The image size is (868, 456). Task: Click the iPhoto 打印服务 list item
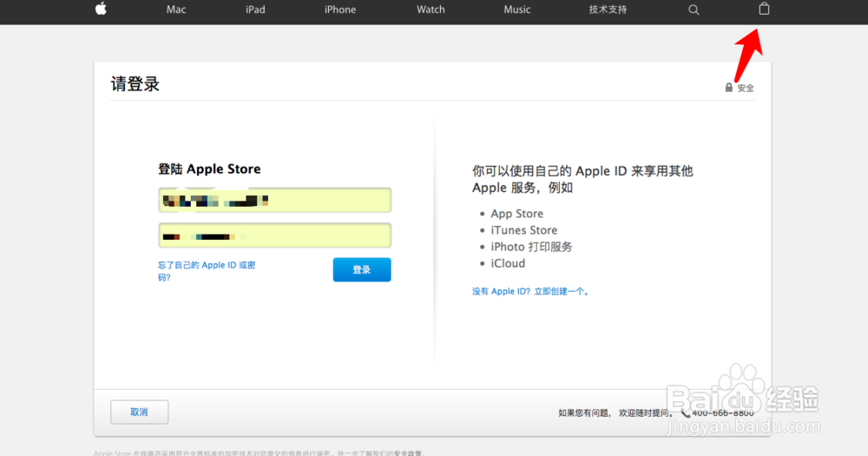[x=531, y=247]
